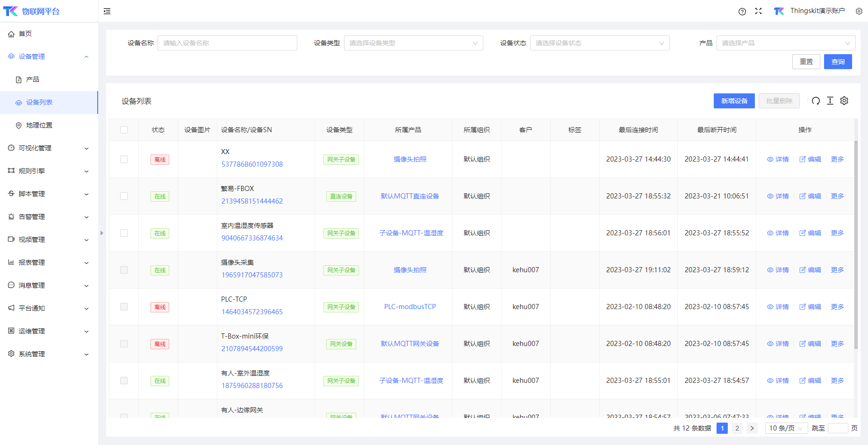Expand 规则引擎 chevron arrow
The image size is (868, 445).
(x=86, y=171)
